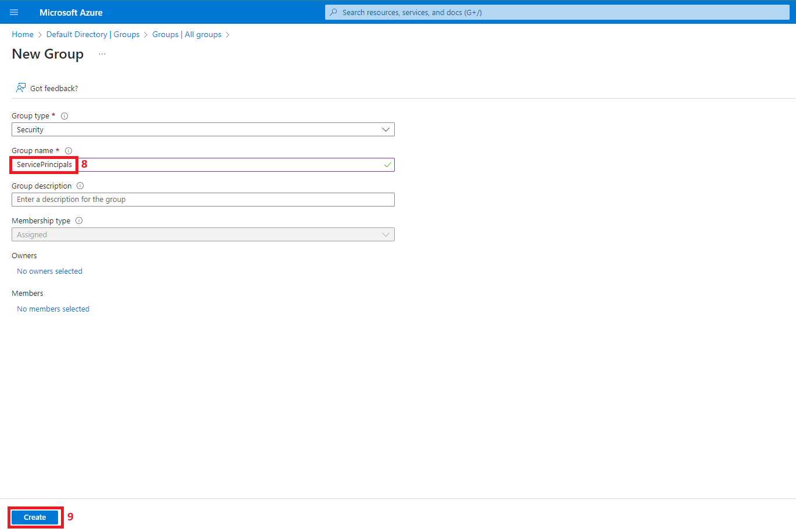Open Groups | All groups breadcrumb

click(187, 35)
